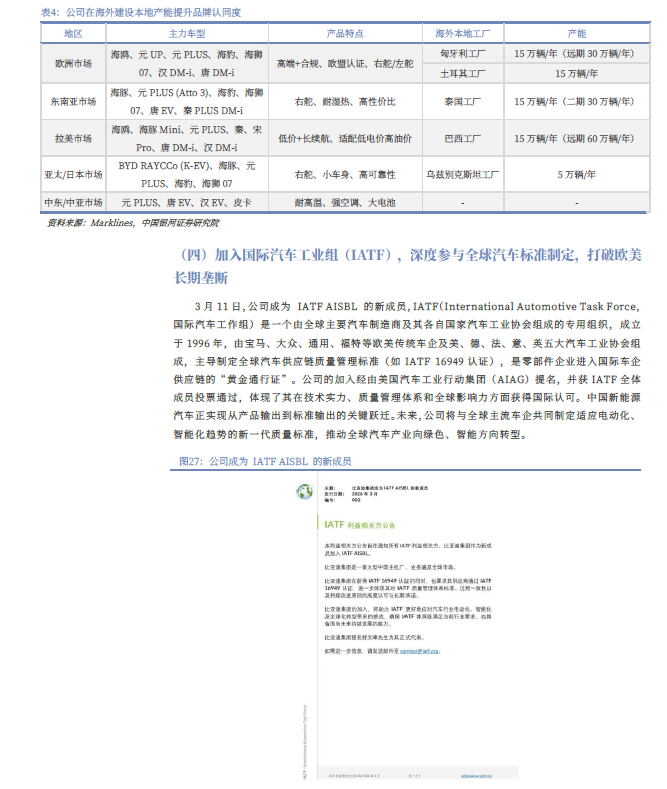Screen dimensions: 667x789
Task: Click the 亚太/日本市场 row label
Action: [x=73, y=175]
